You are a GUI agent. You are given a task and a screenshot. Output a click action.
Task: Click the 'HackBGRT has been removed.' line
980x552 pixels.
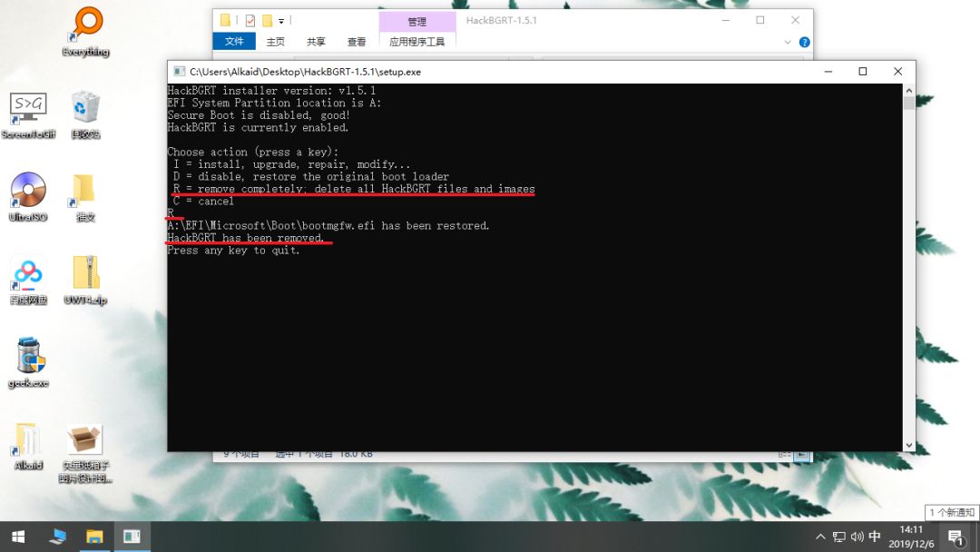[x=246, y=238]
